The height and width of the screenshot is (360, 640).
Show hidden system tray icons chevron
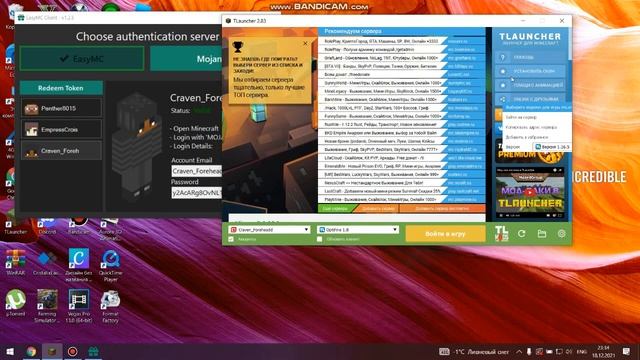[x=519, y=351]
